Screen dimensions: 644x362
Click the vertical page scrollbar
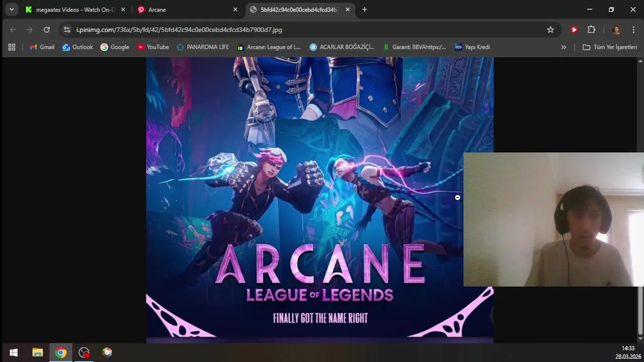(640, 311)
